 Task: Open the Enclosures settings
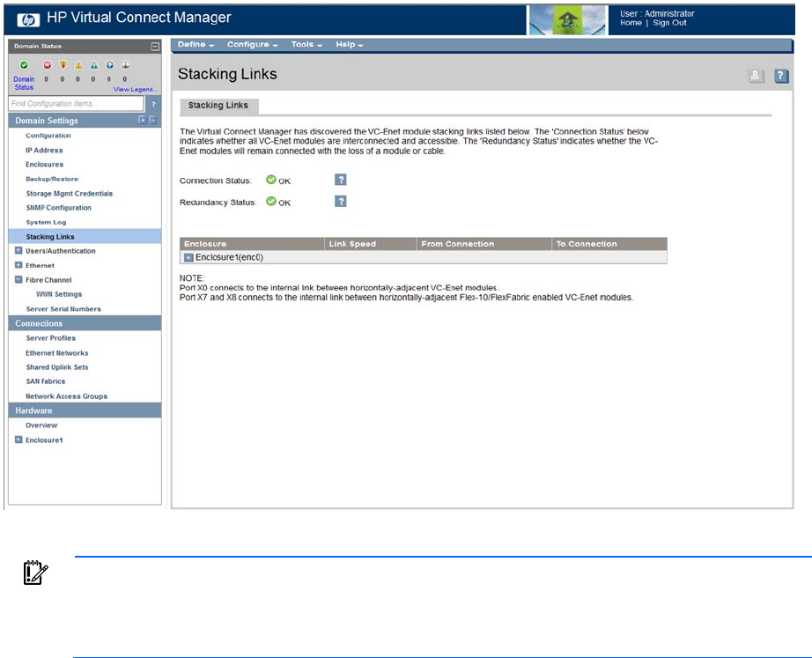tap(45, 165)
